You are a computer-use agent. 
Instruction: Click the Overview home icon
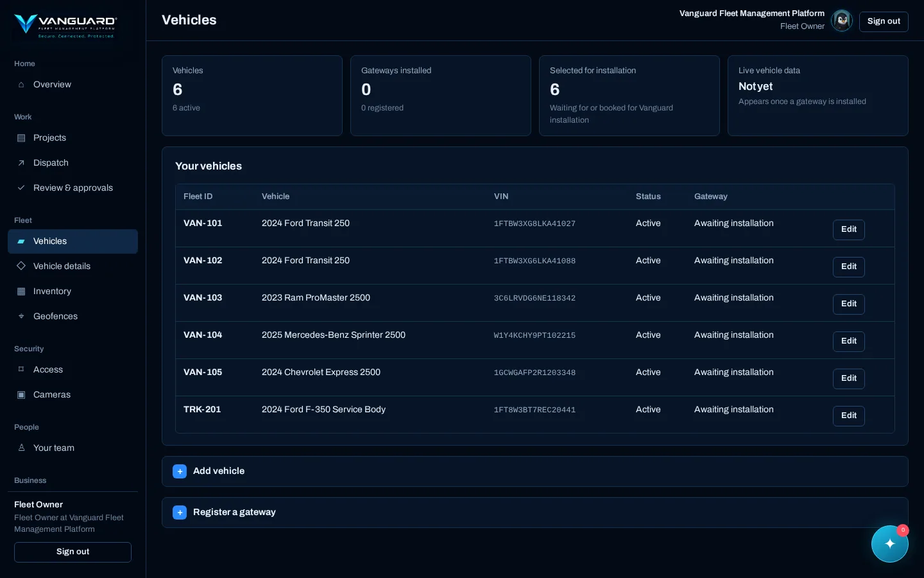(x=21, y=85)
